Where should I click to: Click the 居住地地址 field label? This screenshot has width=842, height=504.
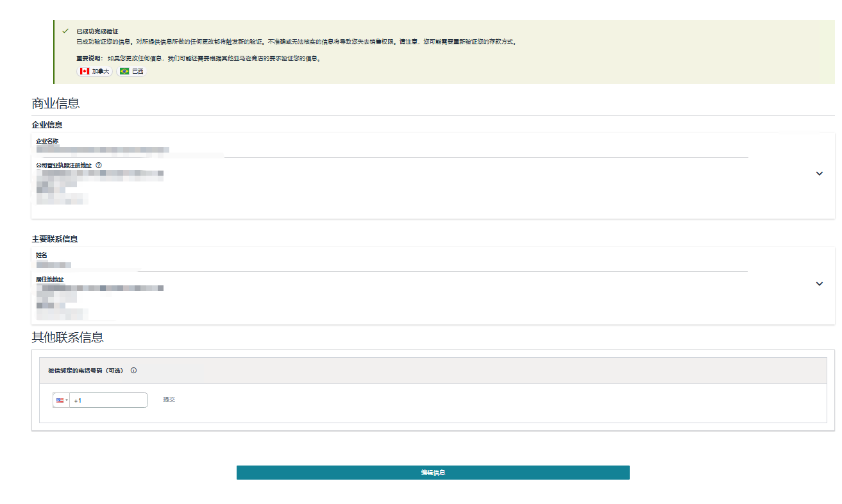[50, 280]
